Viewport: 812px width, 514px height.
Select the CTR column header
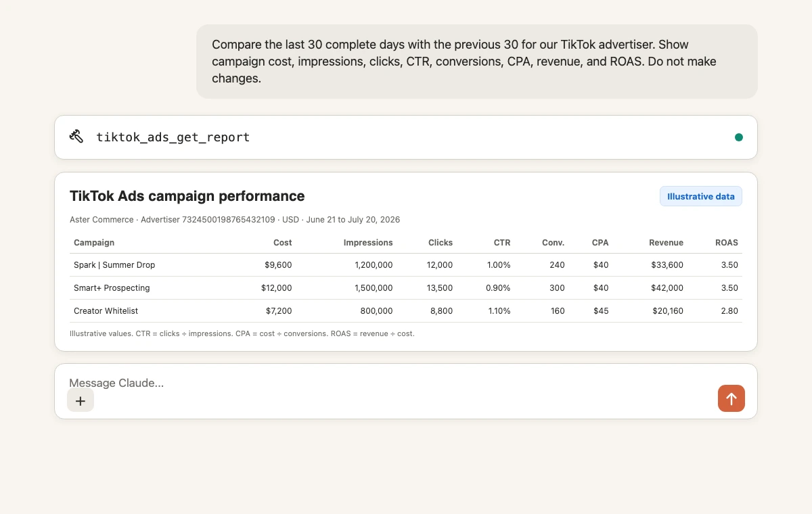(x=502, y=242)
